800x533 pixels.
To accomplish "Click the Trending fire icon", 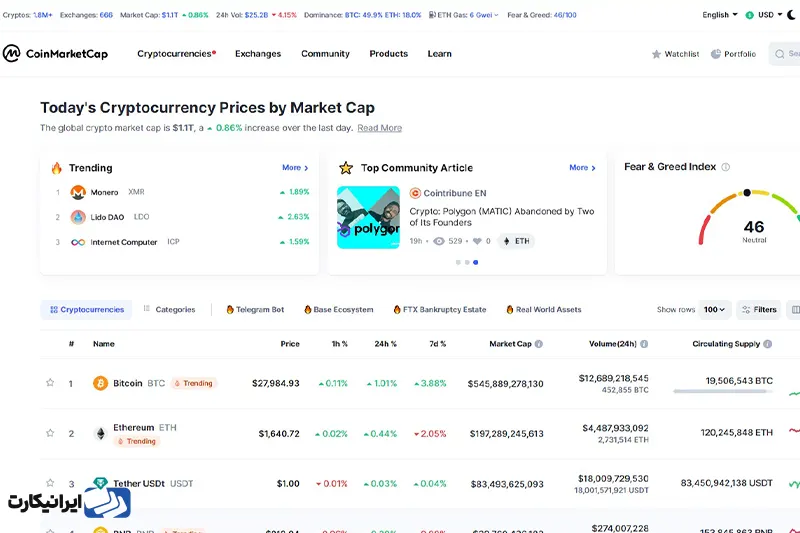I will pos(56,168).
